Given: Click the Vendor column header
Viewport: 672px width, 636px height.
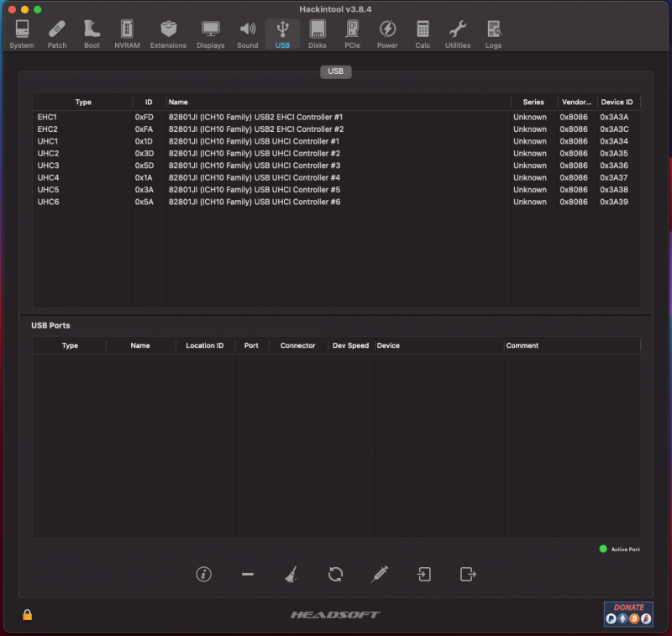Looking at the screenshot, I should pos(576,102).
